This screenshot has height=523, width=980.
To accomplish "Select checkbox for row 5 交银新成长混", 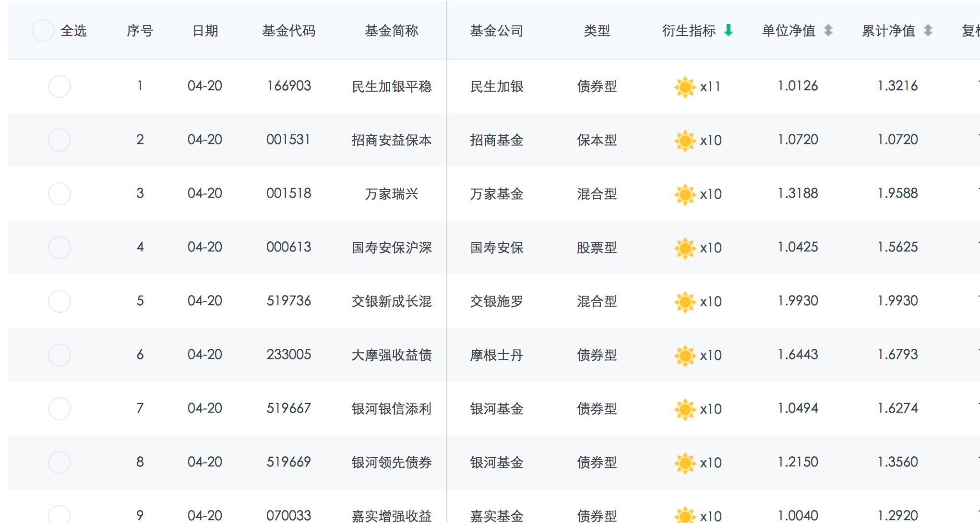I will click(60, 301).
